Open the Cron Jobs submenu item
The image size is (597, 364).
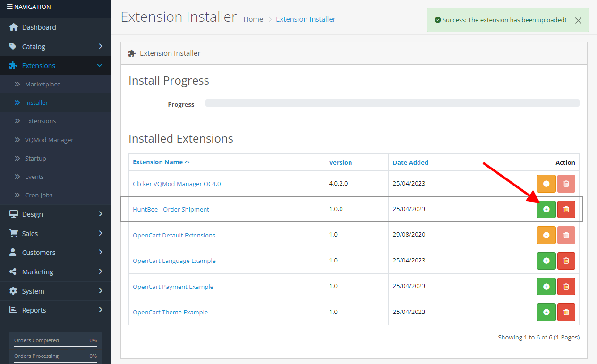tap(39, 195)
